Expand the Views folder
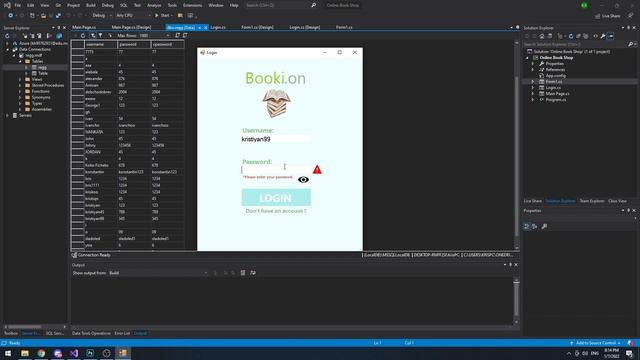Viewport: 640px width, 360px height. coord(20,79)
